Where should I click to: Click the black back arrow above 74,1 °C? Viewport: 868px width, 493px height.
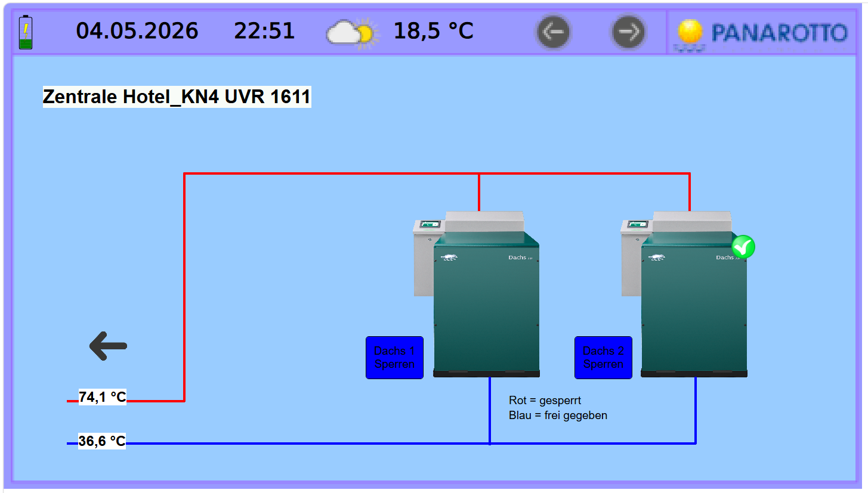[x=108, y=346]
